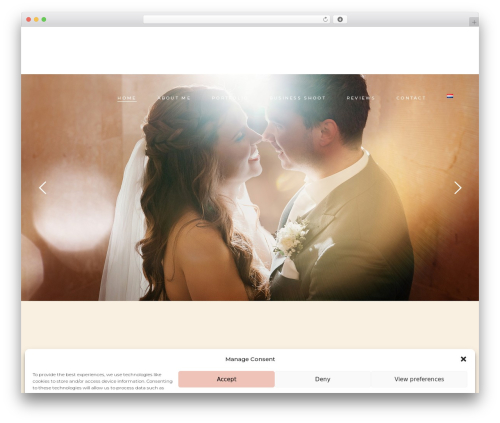Accept cookies in the consent banner
The width and height of the screenshot is (500, 423).
(226, 379)
